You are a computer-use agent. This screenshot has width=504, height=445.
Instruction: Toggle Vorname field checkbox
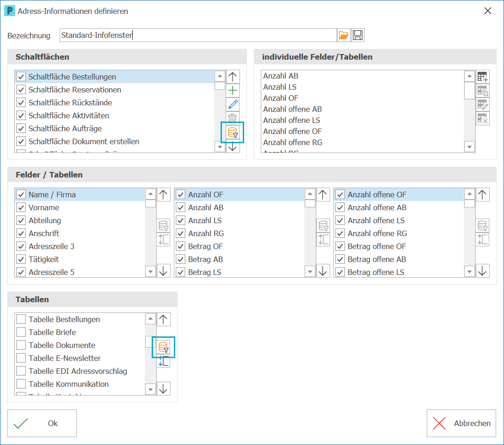(21, 207)
